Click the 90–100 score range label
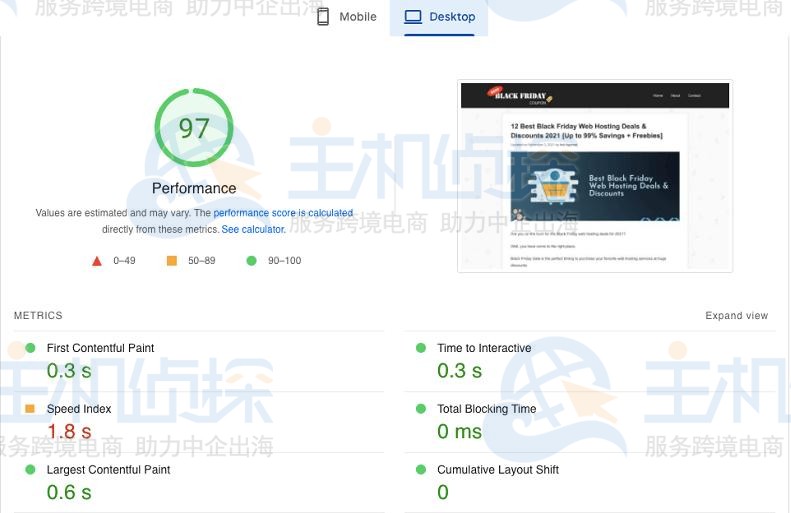This screenshot has width=791, height=513. (x=285, y=261)
